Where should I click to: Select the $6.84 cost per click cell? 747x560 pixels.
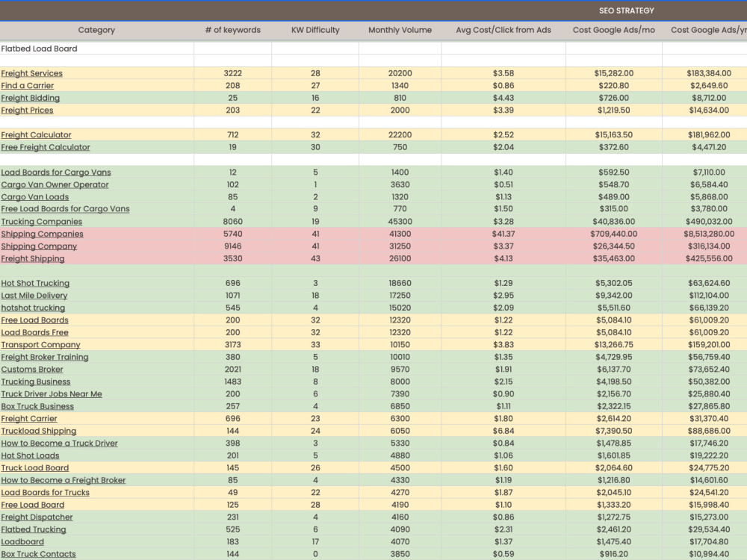pyautogui.click(x=503, y=432)
